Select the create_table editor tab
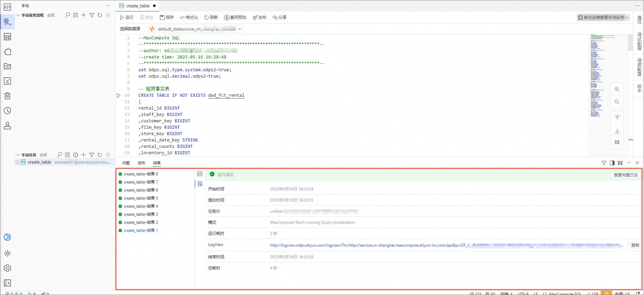This screenshot has height=295, width=644. pos(137,6)
